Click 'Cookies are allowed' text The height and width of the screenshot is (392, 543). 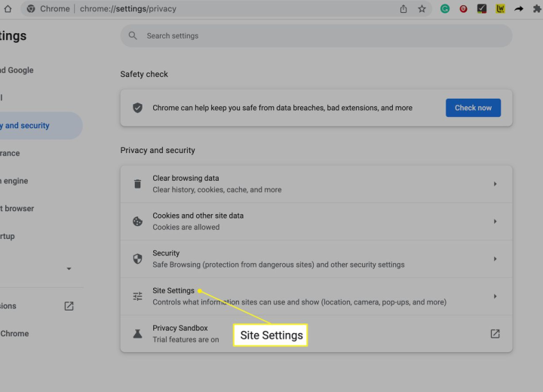click(186, 227)
